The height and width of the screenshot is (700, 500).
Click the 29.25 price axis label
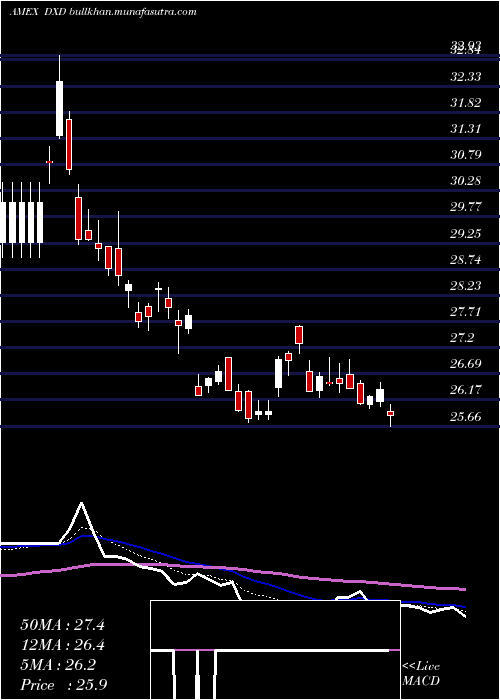pyautogui.click(x=466, y=233)
